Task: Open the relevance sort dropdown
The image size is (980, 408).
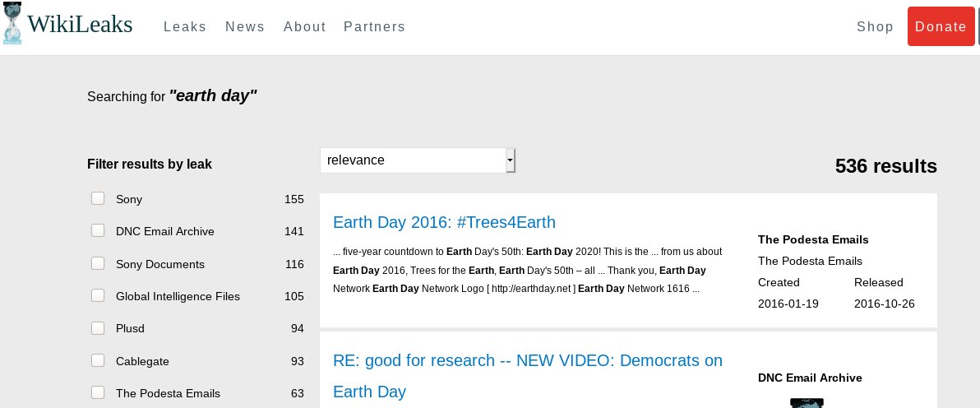Action: [418, 160]
